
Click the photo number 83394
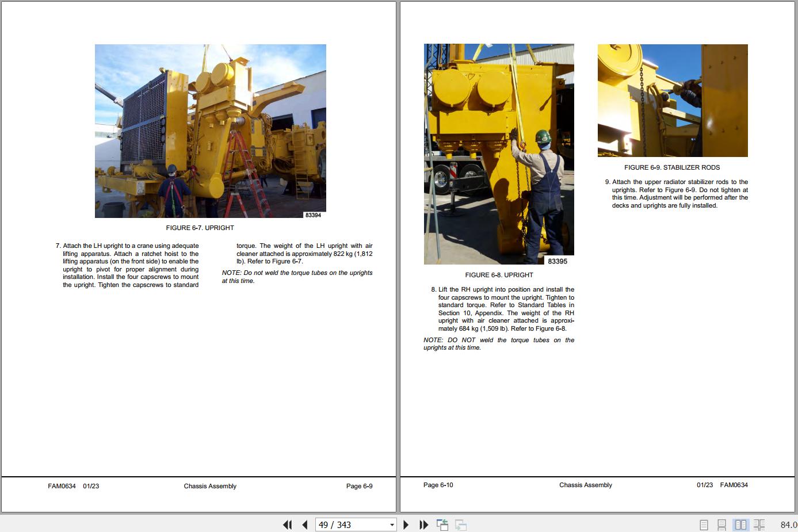[x=314, y=215]
